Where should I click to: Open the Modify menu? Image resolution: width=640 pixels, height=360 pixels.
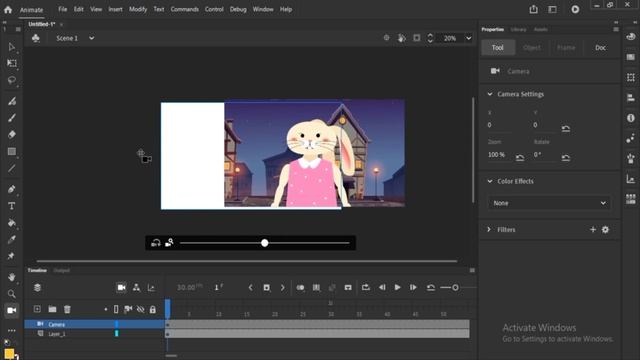pos(138,9)
